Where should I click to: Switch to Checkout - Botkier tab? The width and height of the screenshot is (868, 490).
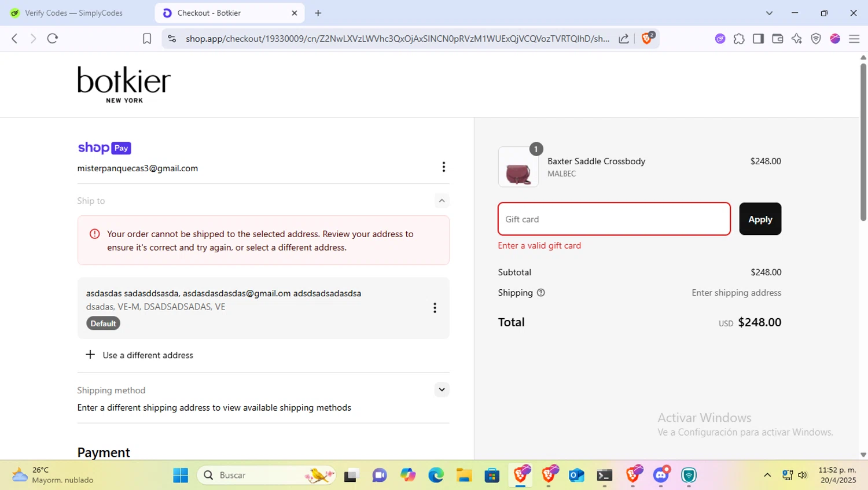pyautogui.click(x=229, y=13)
